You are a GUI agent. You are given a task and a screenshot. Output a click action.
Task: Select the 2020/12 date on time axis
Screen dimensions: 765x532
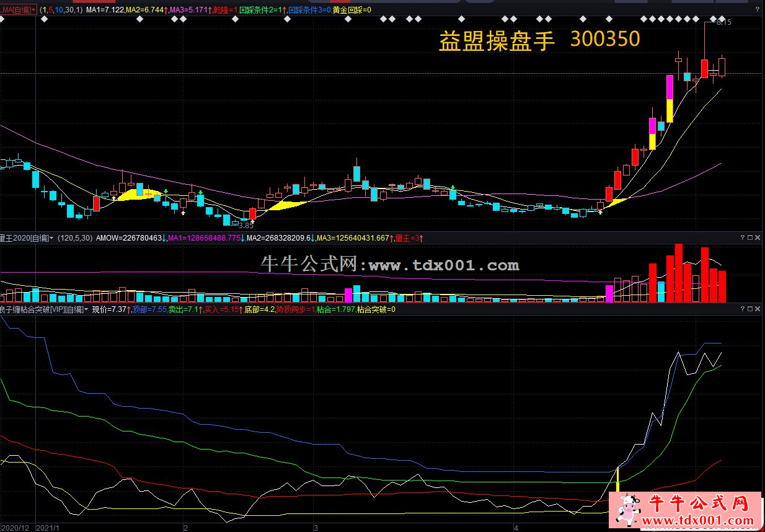coord(14,528)
